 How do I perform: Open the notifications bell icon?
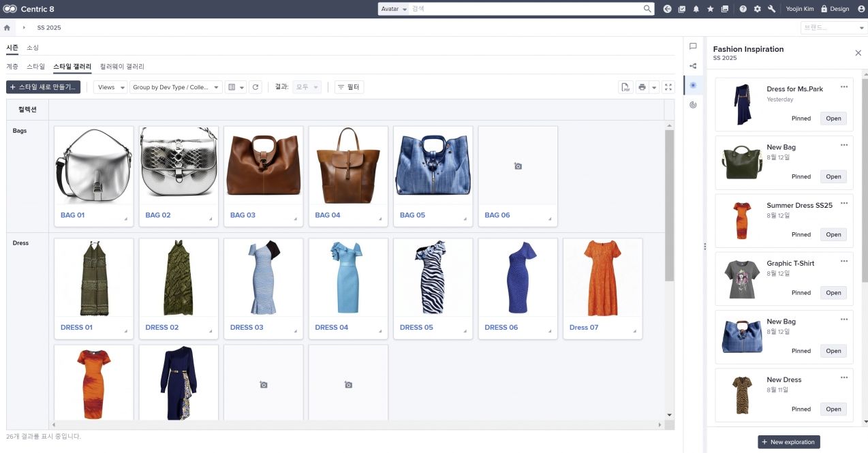point(696,9)
